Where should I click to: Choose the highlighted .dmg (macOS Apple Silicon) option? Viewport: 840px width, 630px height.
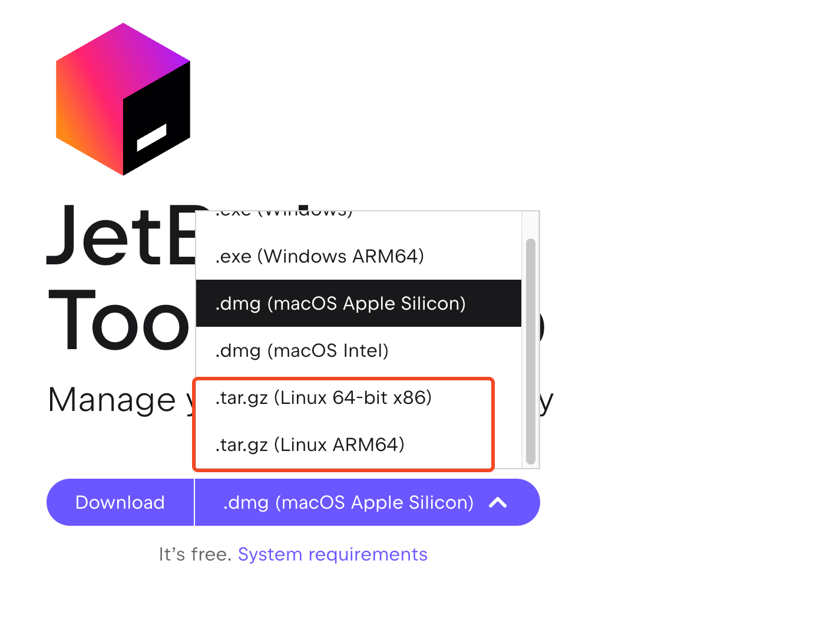(340, 304)
